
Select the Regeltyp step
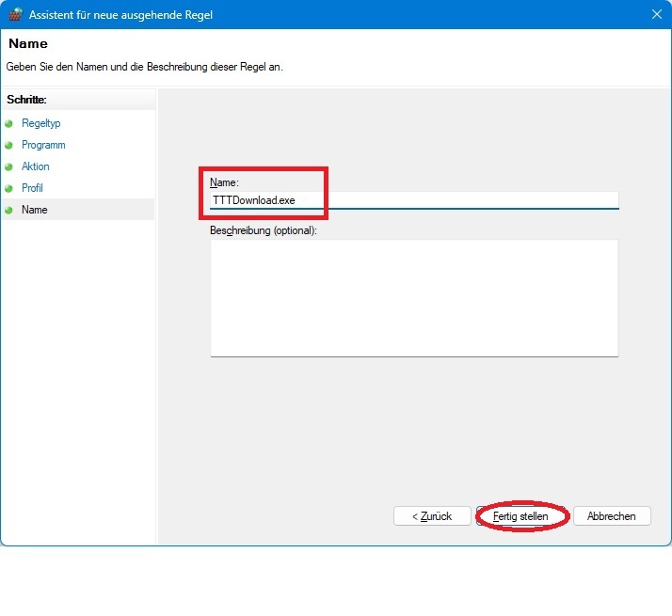pos(41,123)
